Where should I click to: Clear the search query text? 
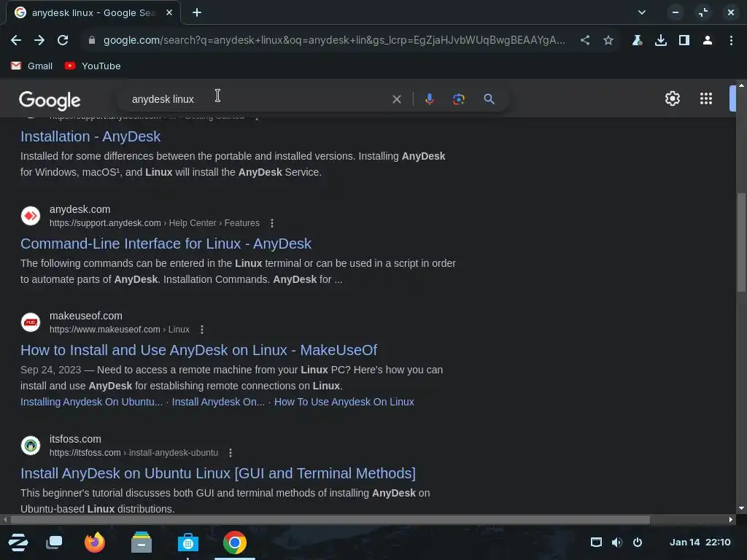pyautogui.click(x=396, y=99)
